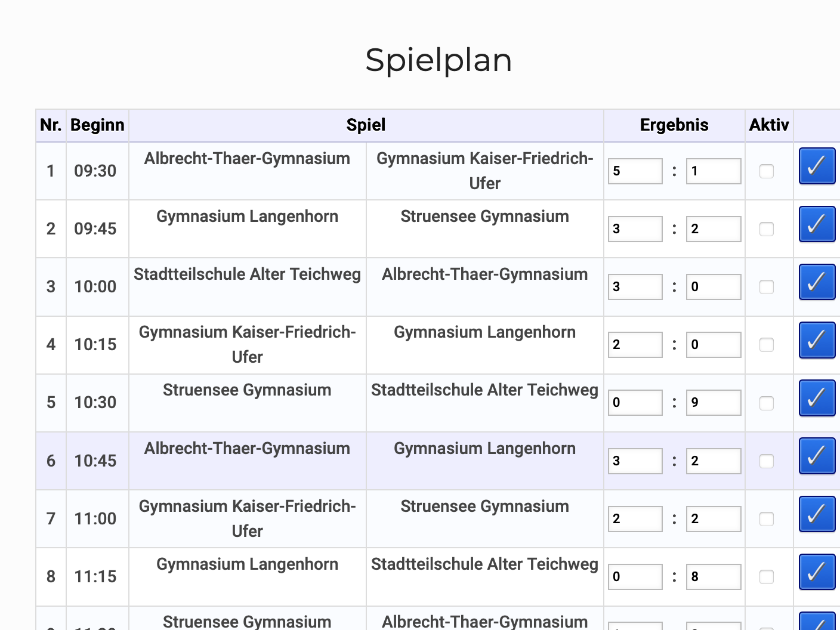Edit the home score of game 2
The height and width of the screenshot is (630, 840).
point(635,229)
